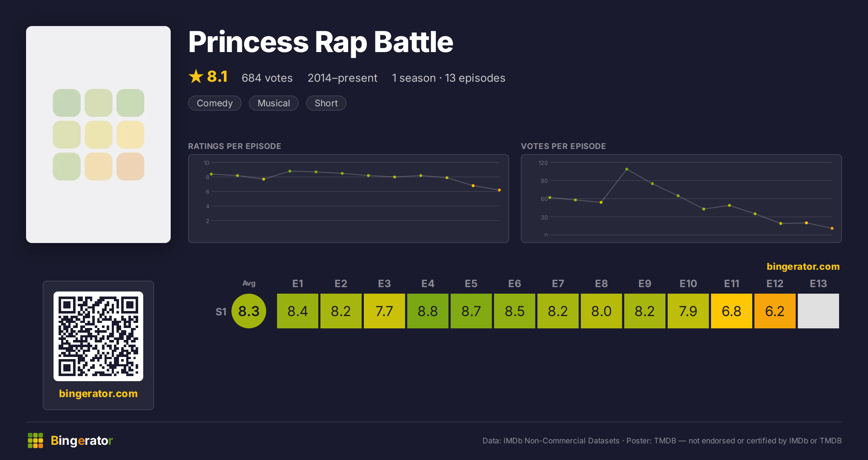The image size is (868, 460).
Task: Click the Princess Rap Battle title
Action: pos(321,42)
